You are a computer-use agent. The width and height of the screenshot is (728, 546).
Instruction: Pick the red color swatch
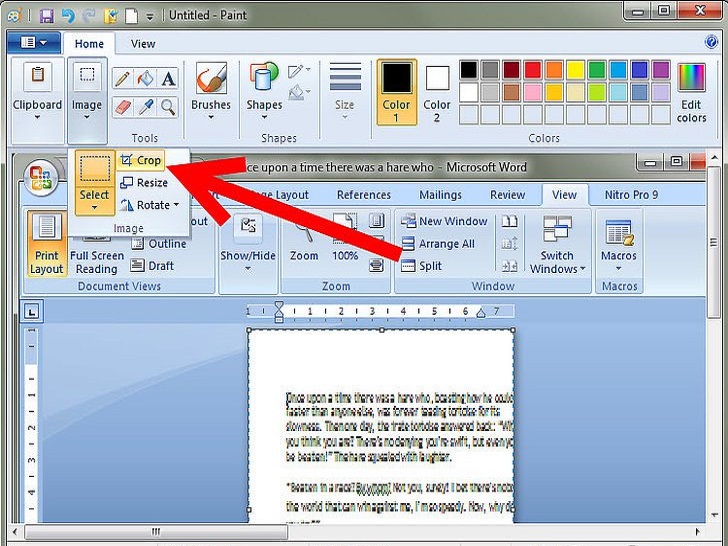(533, 70)
